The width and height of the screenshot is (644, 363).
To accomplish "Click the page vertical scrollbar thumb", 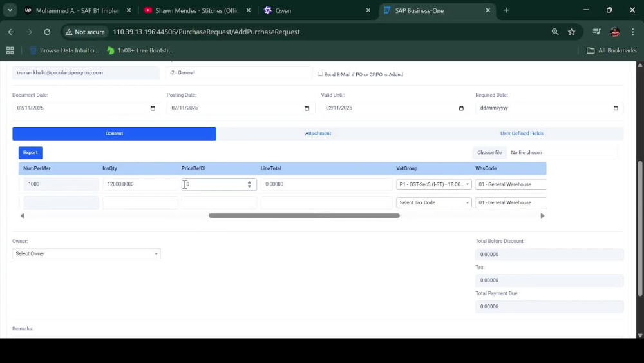I will click(x=640, y=228).
